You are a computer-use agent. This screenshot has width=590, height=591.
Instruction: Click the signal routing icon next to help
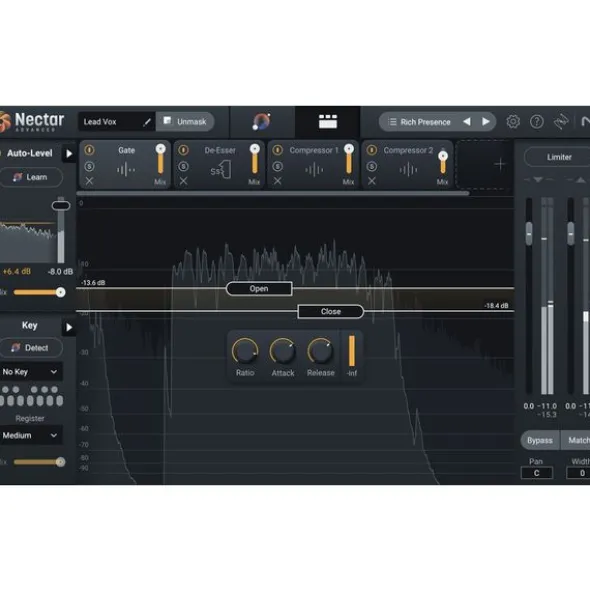pos(561,121)
